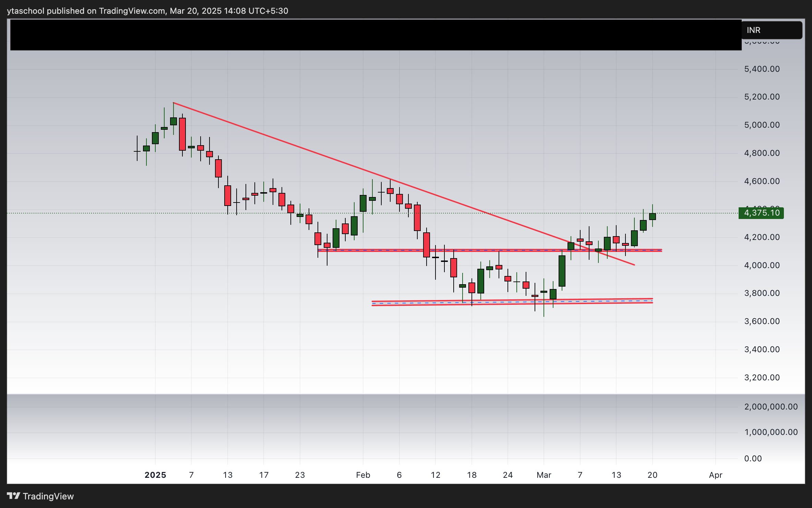Click the large red candle near the January peak

click(182, 134)
